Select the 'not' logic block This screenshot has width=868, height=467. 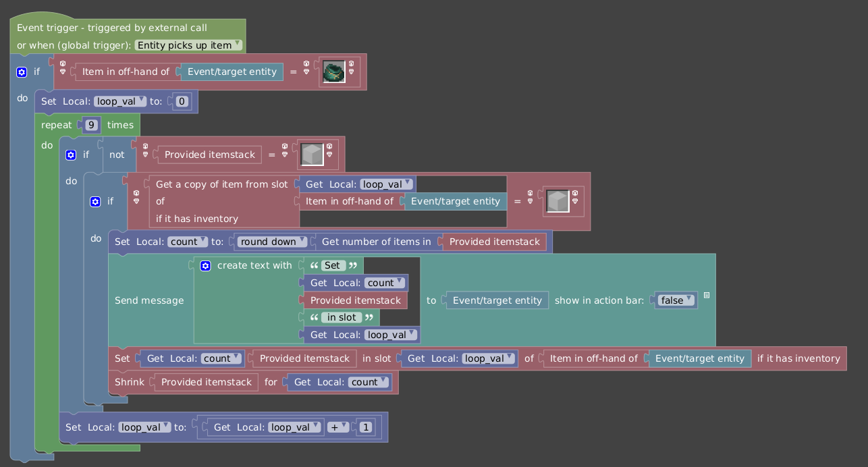[x=117, y=155]
